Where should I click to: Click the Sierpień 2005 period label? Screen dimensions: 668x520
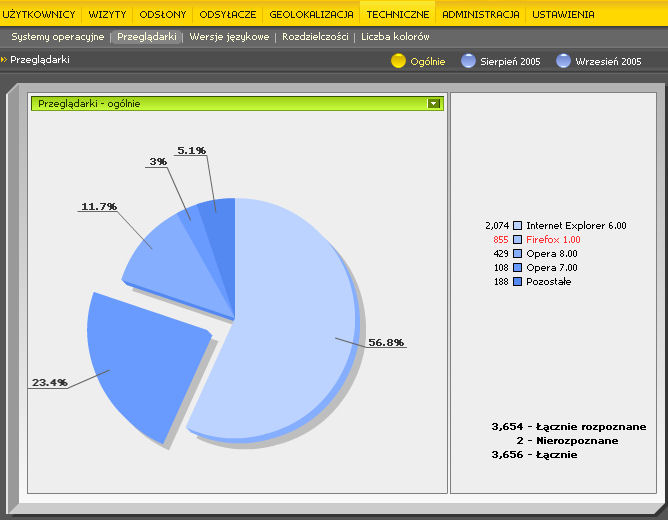coord(510,62)
